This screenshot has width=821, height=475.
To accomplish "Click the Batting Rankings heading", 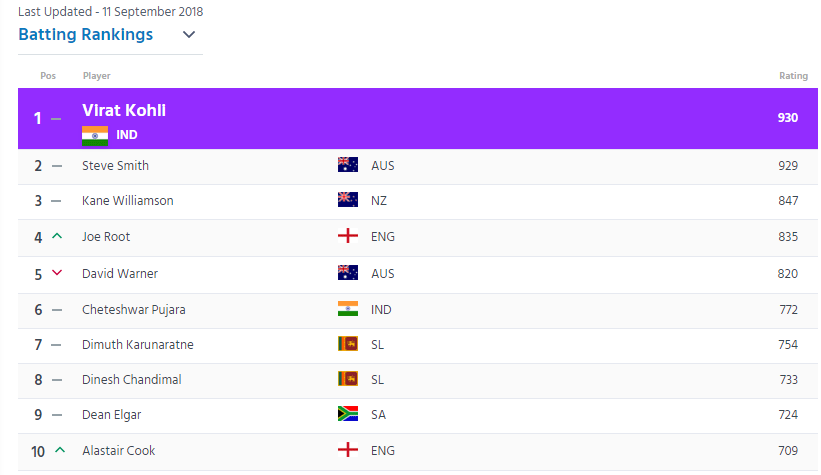I will point(85,35).
